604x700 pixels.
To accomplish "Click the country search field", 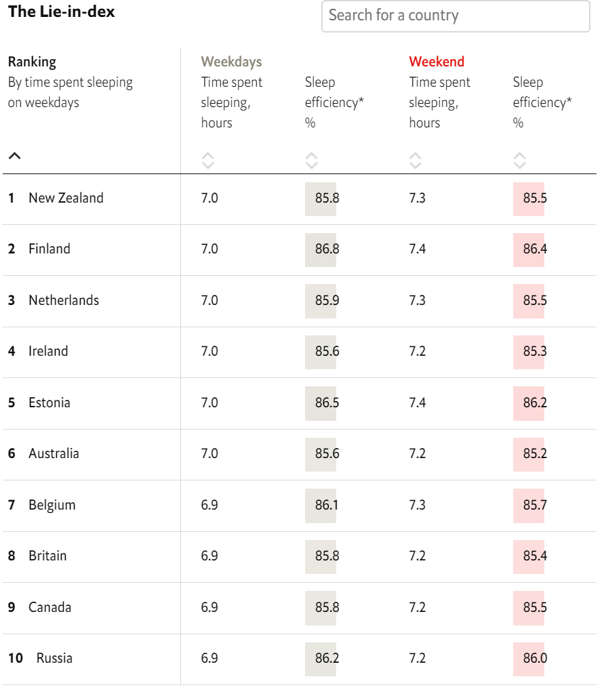I will pos(456,16).
